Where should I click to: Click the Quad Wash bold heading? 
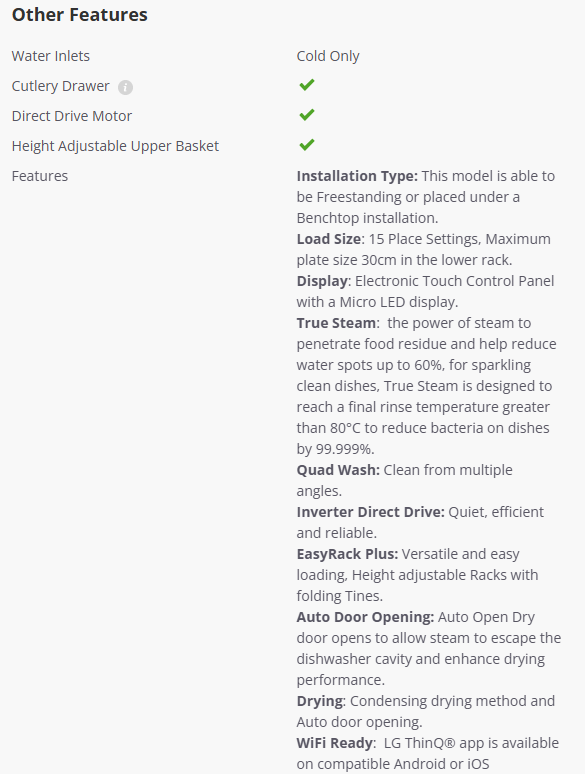pos(338,470)
